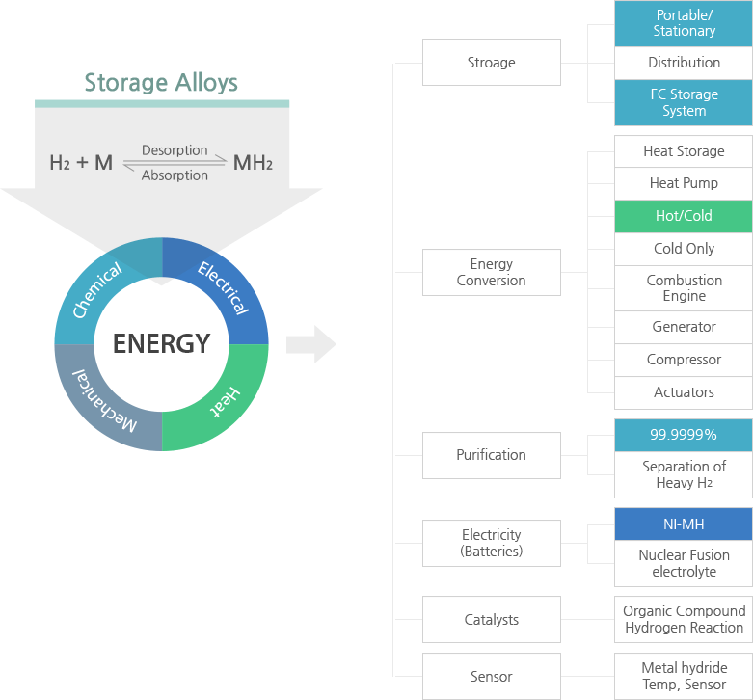Select the Electrical segment of the ring
Image resolution: width=753 pixels, height=700 pixels.
(224, 287)
